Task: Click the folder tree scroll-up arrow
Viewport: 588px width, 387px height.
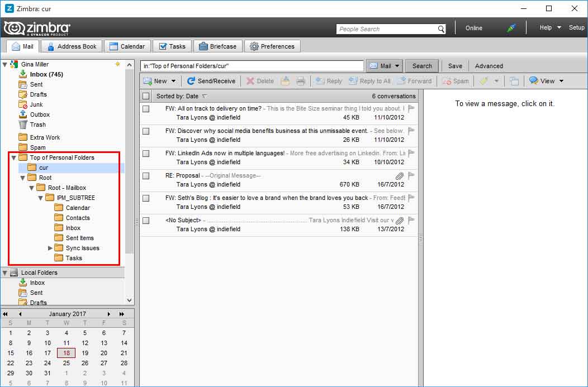Action: click(129, 65)
